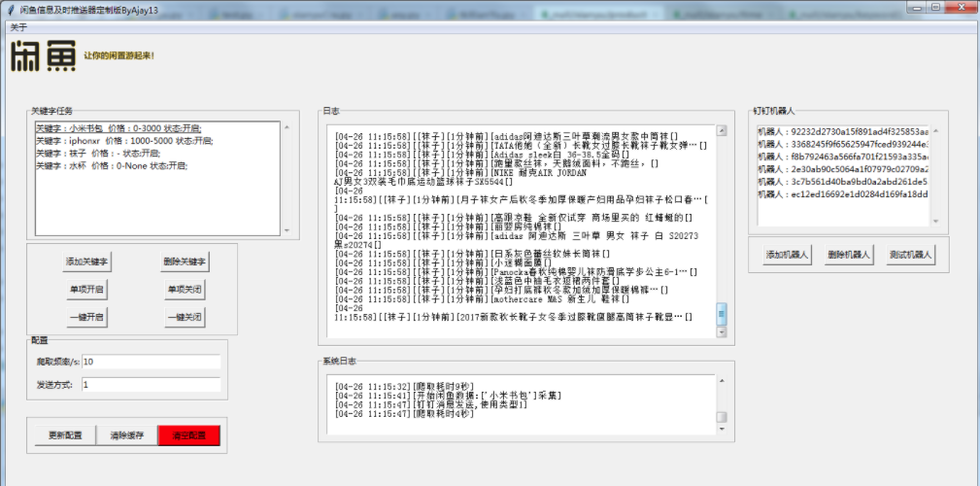The image size is (980, 486).
Task: Click log line mentioning Panocka春秋纯棉
Action: [517, 272]
